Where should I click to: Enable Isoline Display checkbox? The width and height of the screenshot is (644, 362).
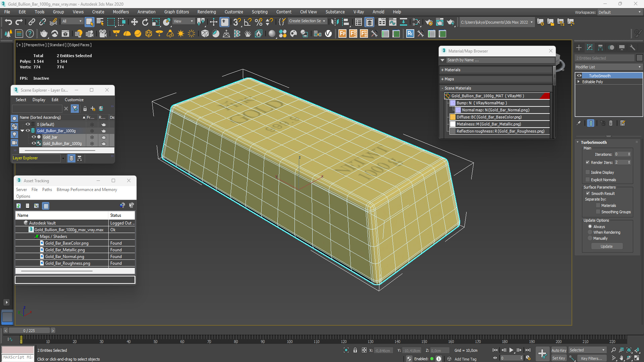pos(588,172)
